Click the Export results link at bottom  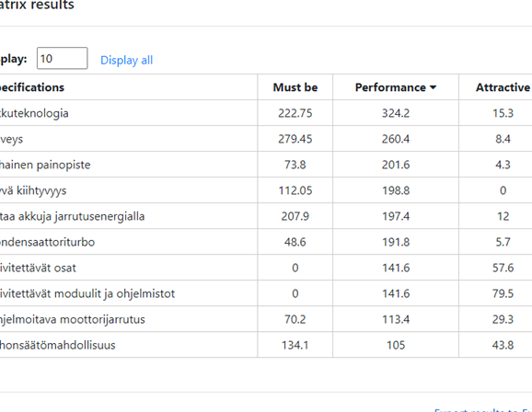pyautogui.click(x=483, y=409)
